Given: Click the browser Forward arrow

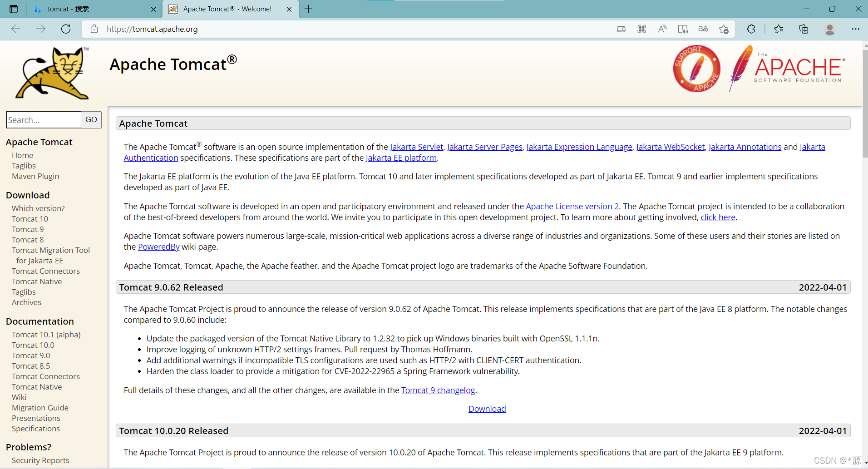Looking at the screenshot, I should coord(41,29).
